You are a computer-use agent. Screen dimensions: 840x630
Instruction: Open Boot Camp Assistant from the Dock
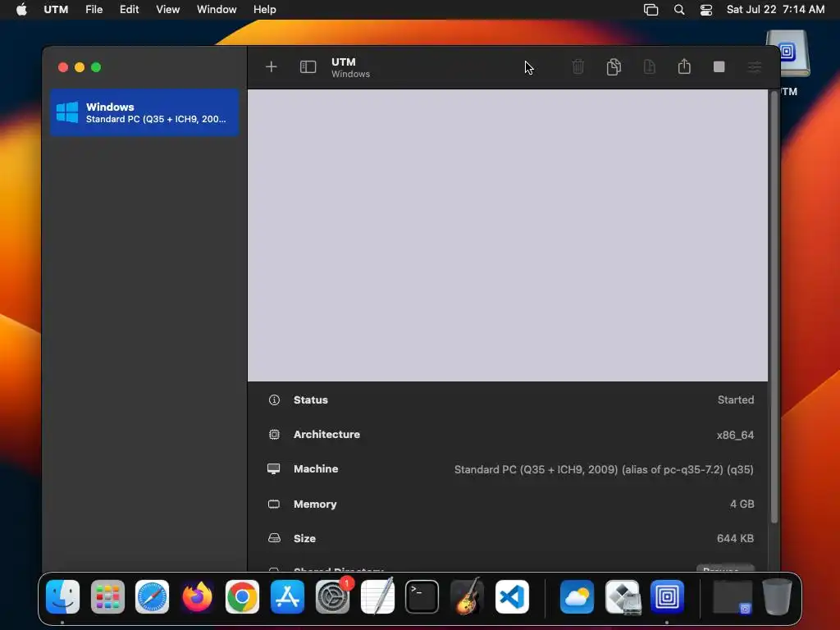click(x=623, y=597)
